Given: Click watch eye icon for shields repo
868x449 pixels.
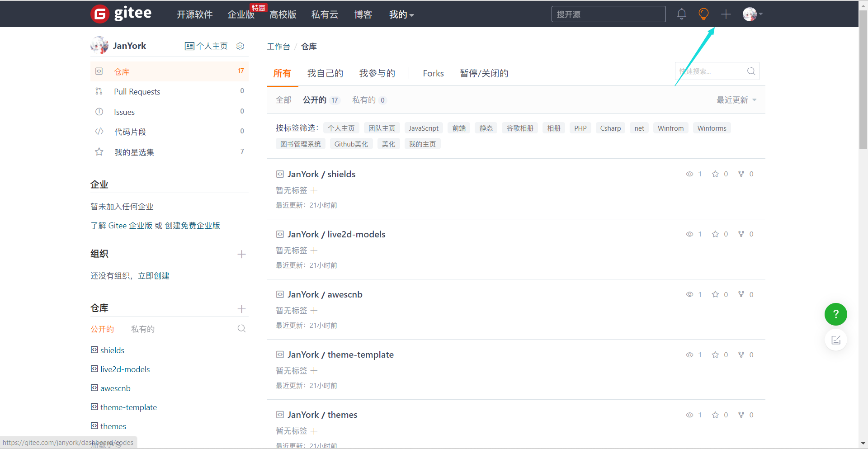Looking at the screenshot, I should [x=689, y=174].
